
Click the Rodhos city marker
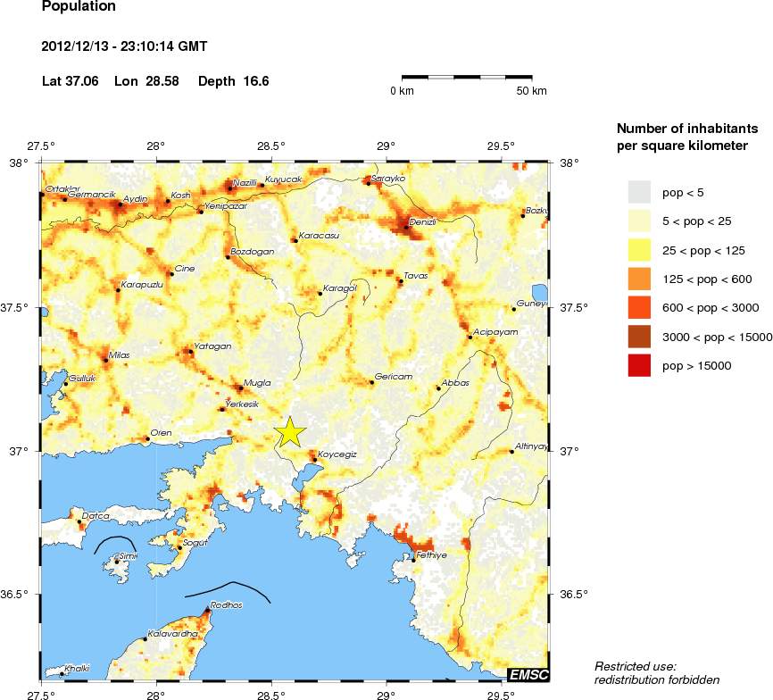click(207, 610)
